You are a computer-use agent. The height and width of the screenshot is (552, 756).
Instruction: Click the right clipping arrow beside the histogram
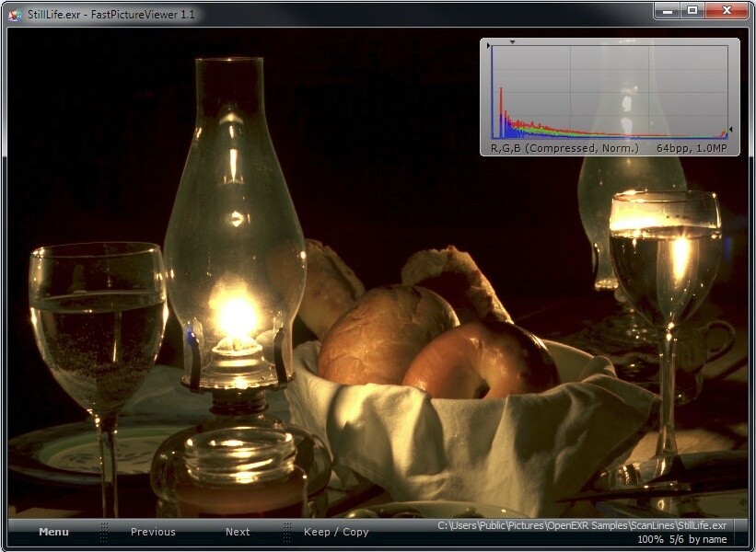tap(730, 128)
